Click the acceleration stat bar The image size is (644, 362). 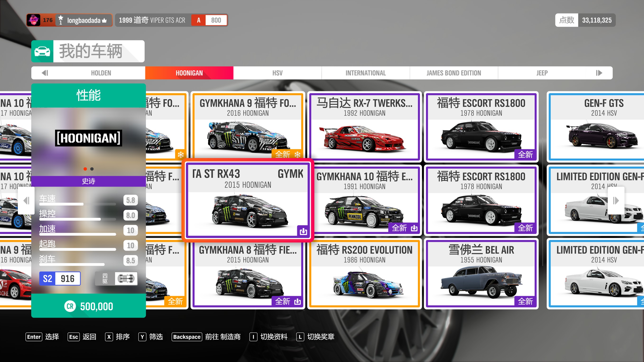(x=78, y=234)
